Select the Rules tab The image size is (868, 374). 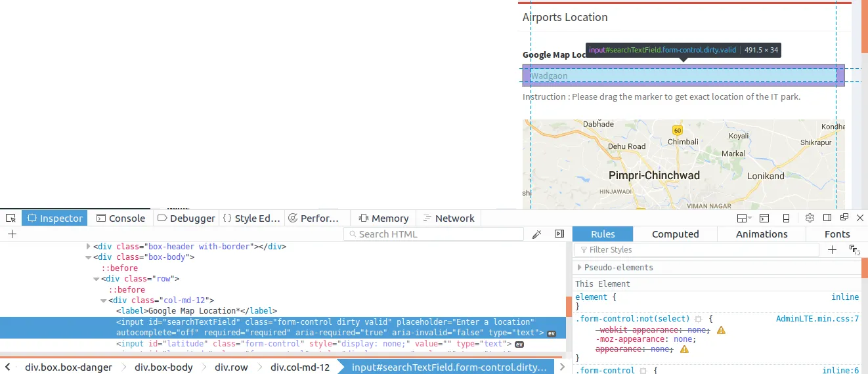(603, 234)
